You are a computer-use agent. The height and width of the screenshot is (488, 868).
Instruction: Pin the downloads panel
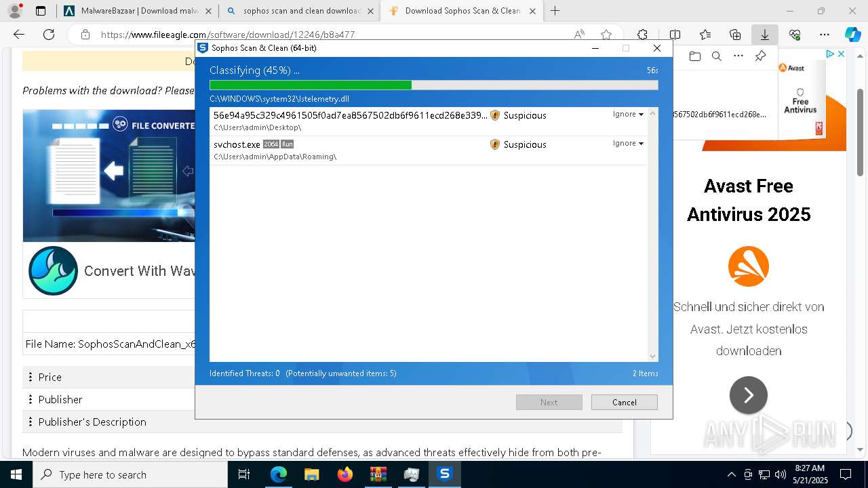(760, 56)
